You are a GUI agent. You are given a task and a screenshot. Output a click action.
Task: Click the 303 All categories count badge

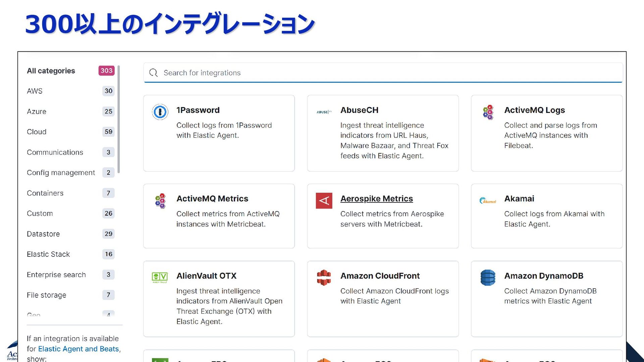[x=106, y=71]
